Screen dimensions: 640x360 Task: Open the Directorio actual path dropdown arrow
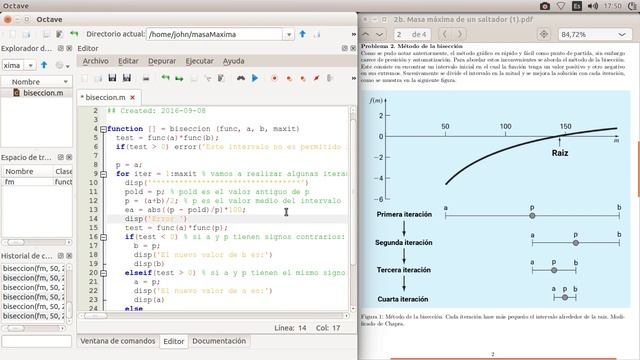(289, 35)
